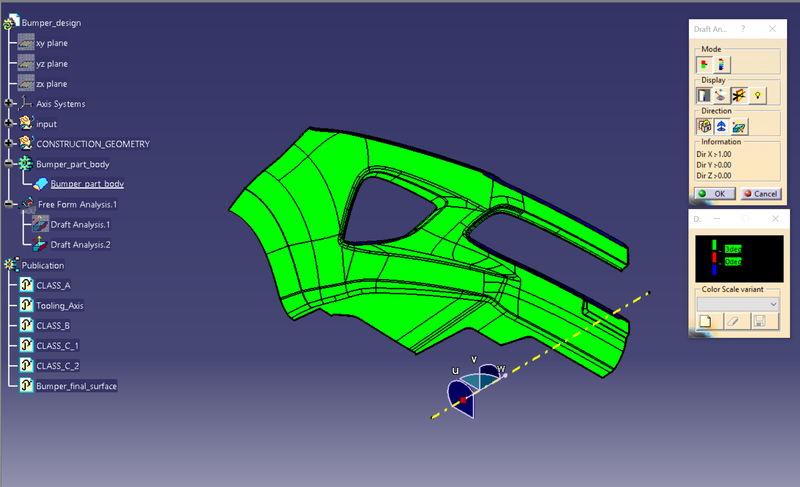The width and height of the screenshot is (800, 487).
Task: Toggle the lock direction button
Action: point(704,127)
